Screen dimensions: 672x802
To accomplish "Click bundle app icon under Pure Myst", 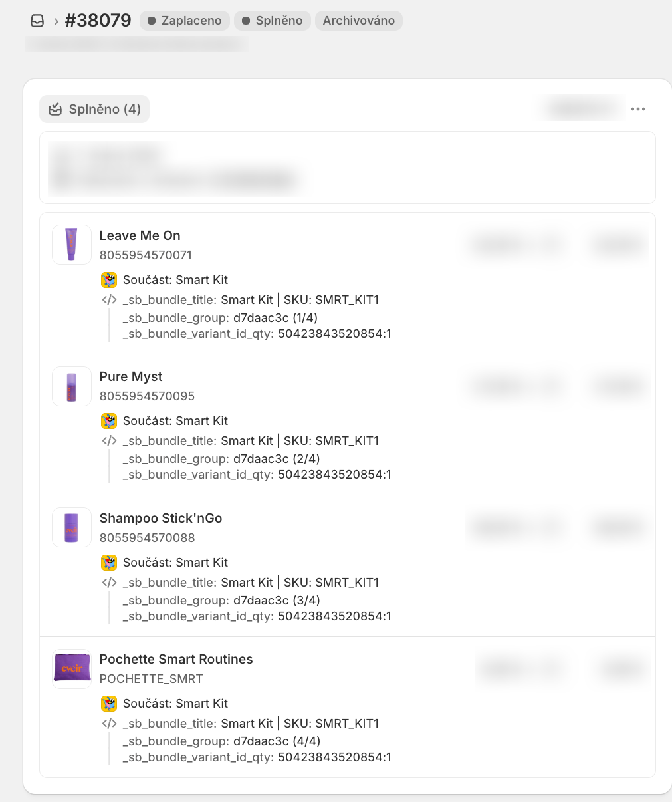I will point(109,421).
